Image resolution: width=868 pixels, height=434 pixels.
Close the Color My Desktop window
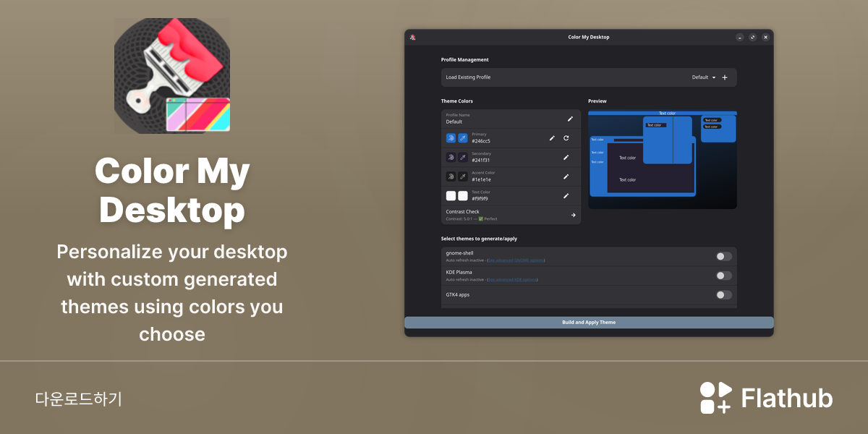[765, 37]
